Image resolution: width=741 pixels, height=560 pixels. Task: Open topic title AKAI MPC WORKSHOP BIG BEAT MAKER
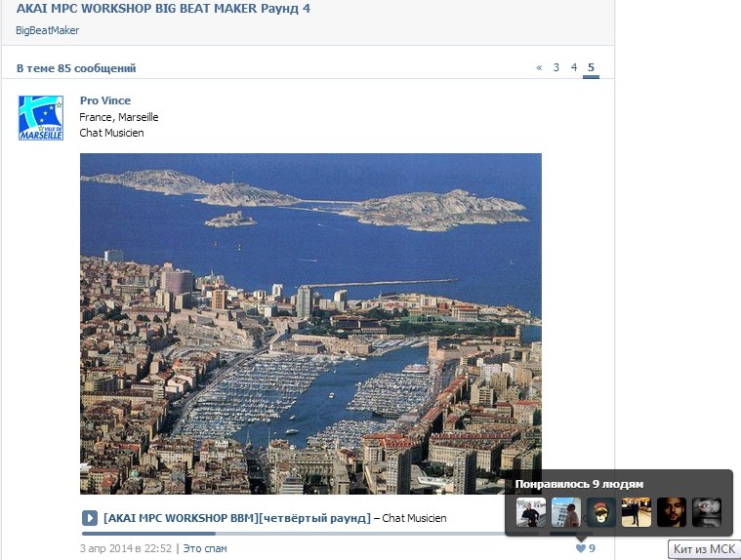[163, 8]
